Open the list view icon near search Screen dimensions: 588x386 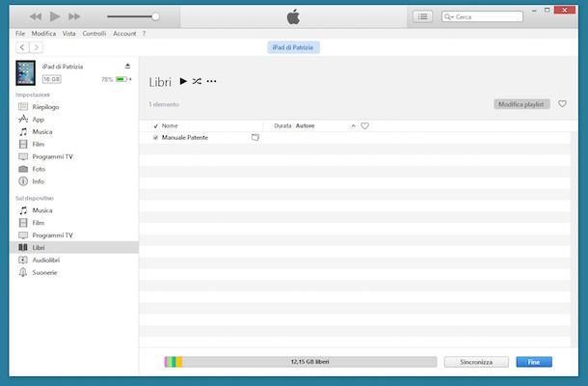pos(422,16)
